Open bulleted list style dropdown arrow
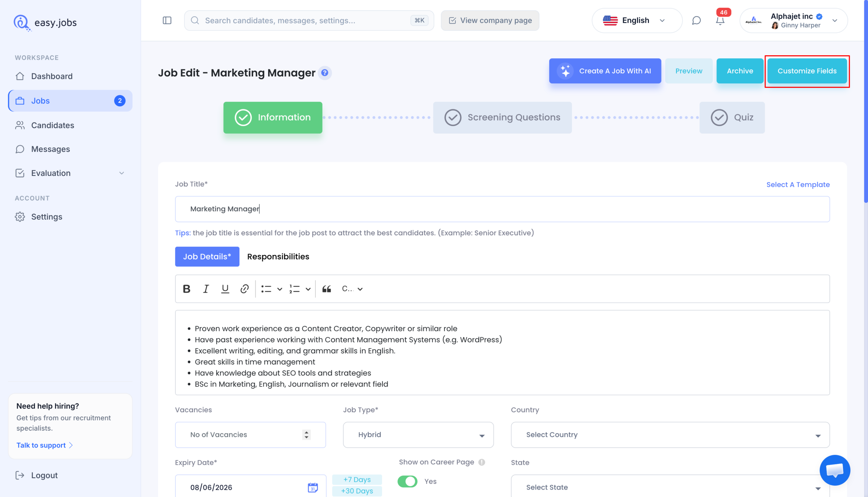 [279, 289]
